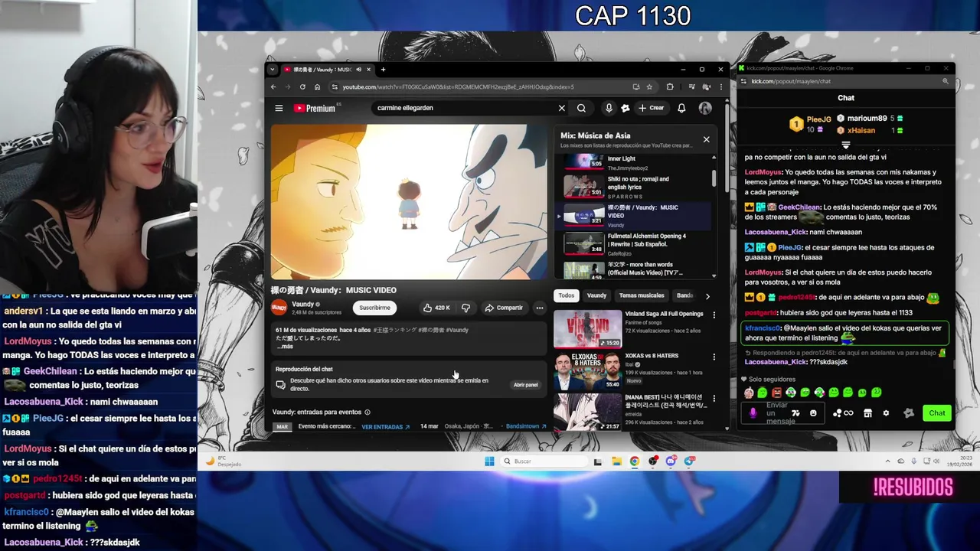
Task: Click the playlist panel scrollbar
Action: [x=714, y=178]
